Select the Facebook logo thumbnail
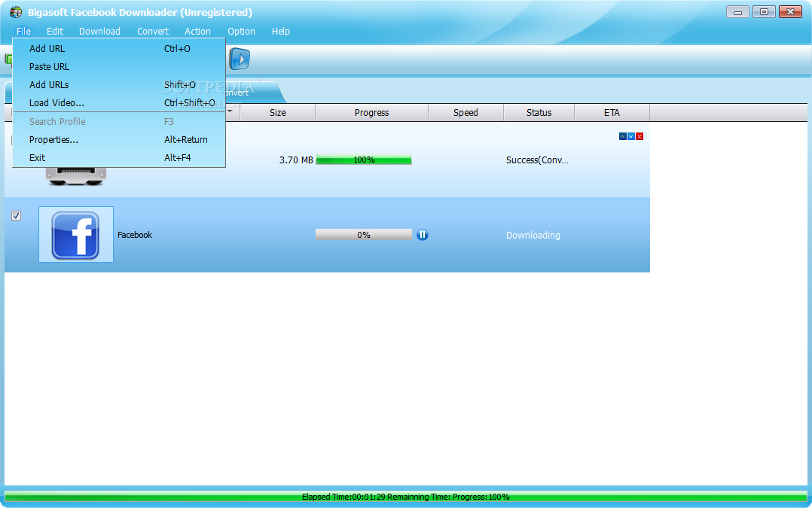The height and width of the screenshot is (508, 812). pos(75,235)
